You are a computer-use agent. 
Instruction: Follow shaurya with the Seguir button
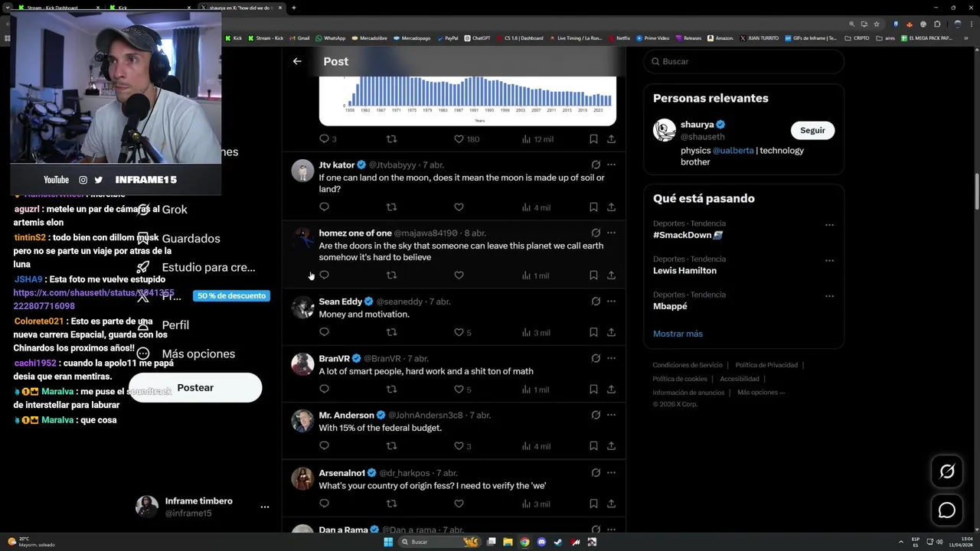click(x=812, y=130)
